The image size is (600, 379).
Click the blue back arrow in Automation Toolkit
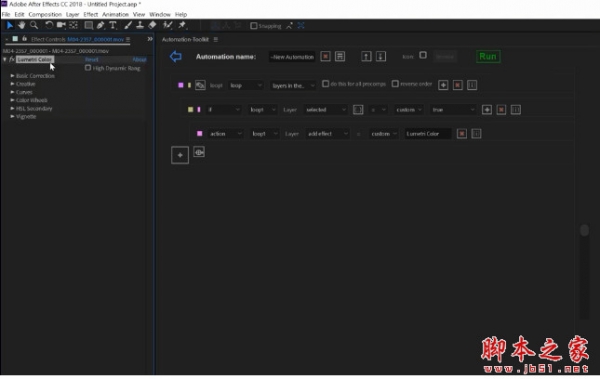click(176, 57)
